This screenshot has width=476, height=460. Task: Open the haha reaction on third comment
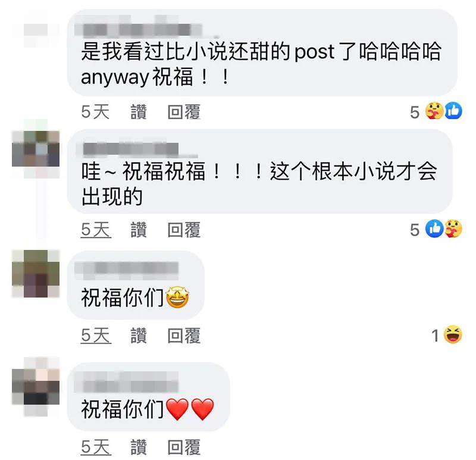coord(453,335)
